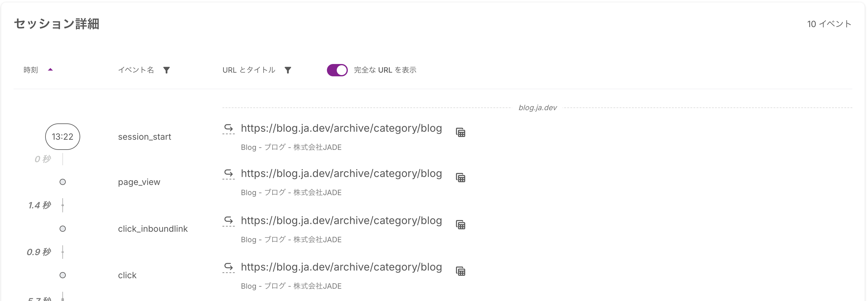Click the referrer icon on the click event row
The height and width of the screenshot is (301, 868).
click(x=229, y=267)
